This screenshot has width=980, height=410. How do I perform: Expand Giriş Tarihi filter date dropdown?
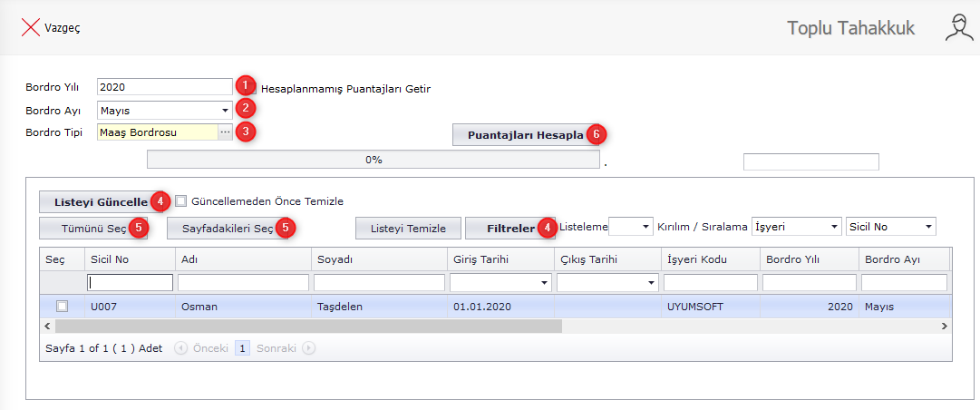click(x=543, y=283)
